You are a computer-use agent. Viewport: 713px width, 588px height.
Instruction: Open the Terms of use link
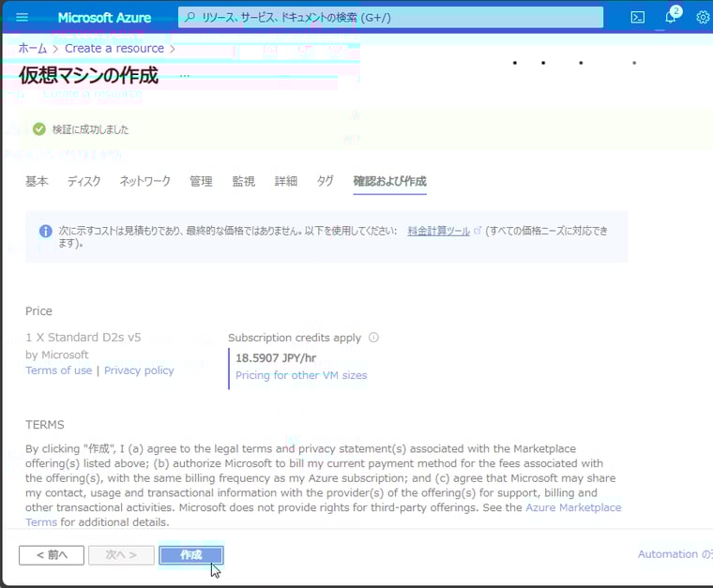coord(59,370)
